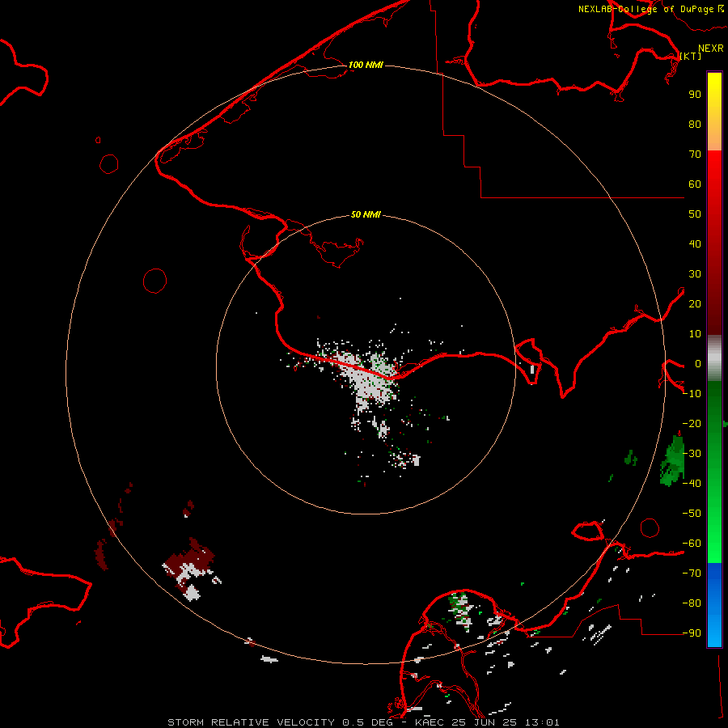Click the positive "80" scale value
The width and height of the screenshot is (728, 728).
click(x=695, y=124)
